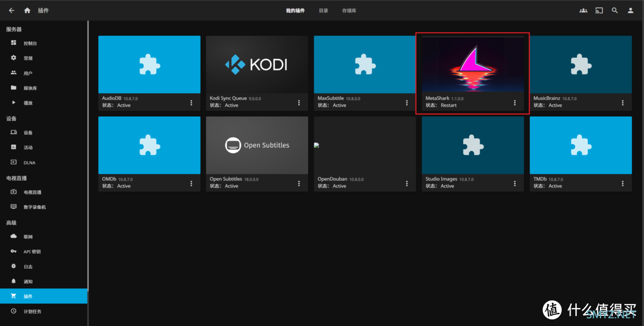Screen dimensions: 644x326
Task: Open the DLNA input icon
Action: pos(14,162)
